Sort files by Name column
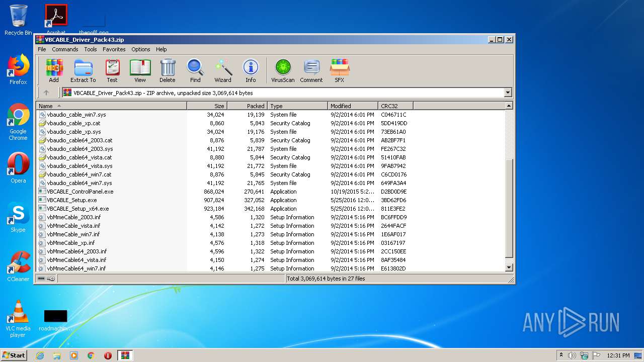This screenshot has width=644, height=362. pos(112,106)
